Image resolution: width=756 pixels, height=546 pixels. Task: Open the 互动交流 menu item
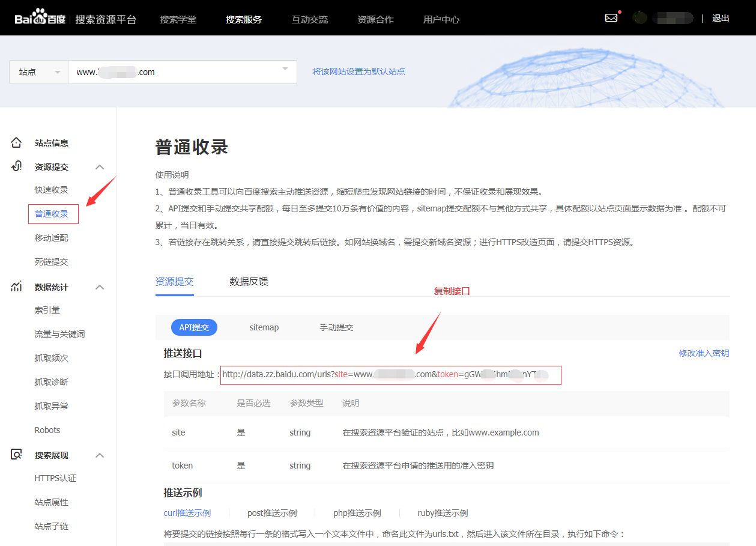310,19
